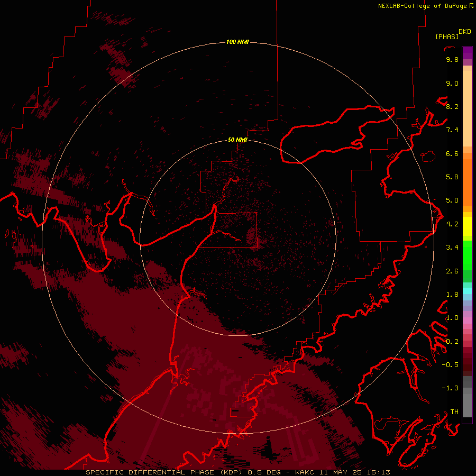The width and height of the screenshot is (476, 476).
Task: Click the -1.3 color scale value
Action: [x=450, y=388]
